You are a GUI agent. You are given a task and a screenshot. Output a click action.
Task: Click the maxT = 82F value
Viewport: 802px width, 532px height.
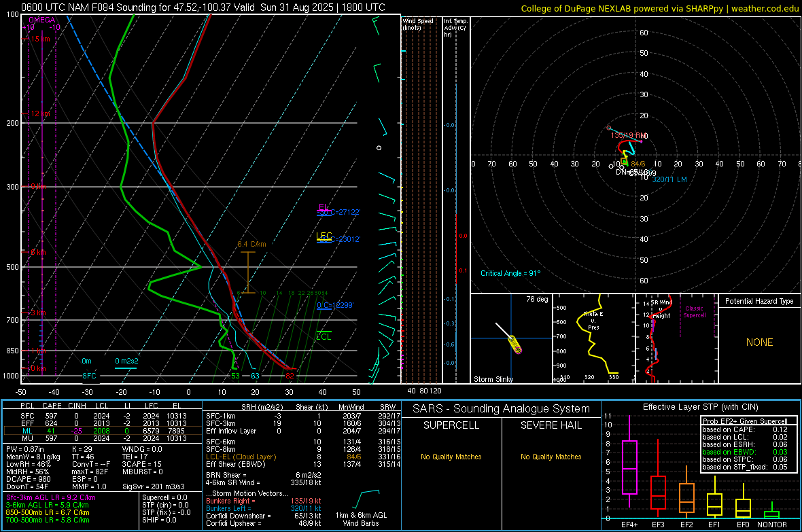pos(90,472)
